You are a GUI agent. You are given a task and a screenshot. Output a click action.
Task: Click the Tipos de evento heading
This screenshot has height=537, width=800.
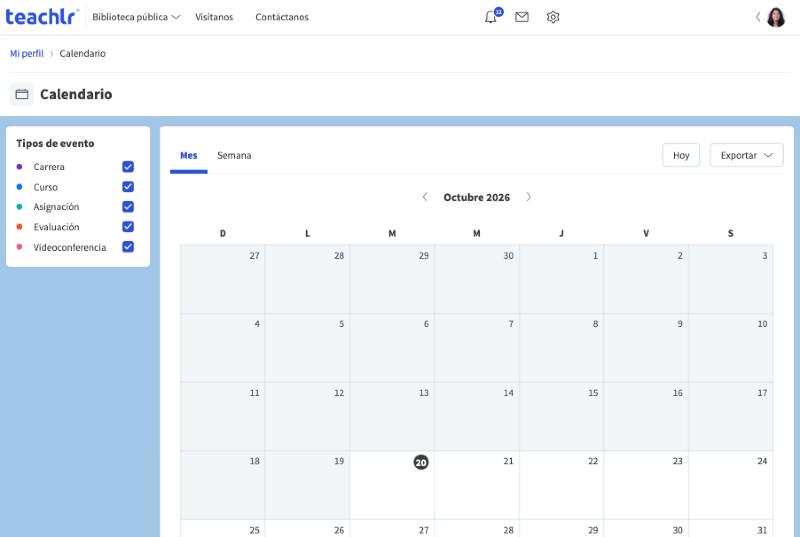(x=55, y=143)
